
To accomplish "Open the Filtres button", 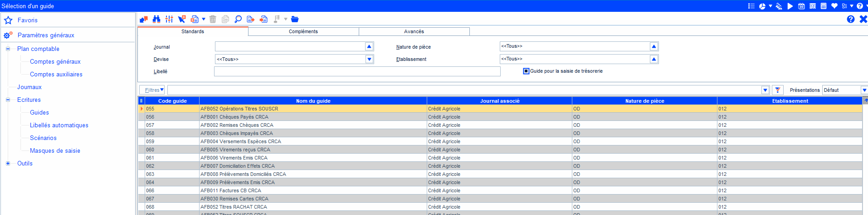I will [153, 90].
